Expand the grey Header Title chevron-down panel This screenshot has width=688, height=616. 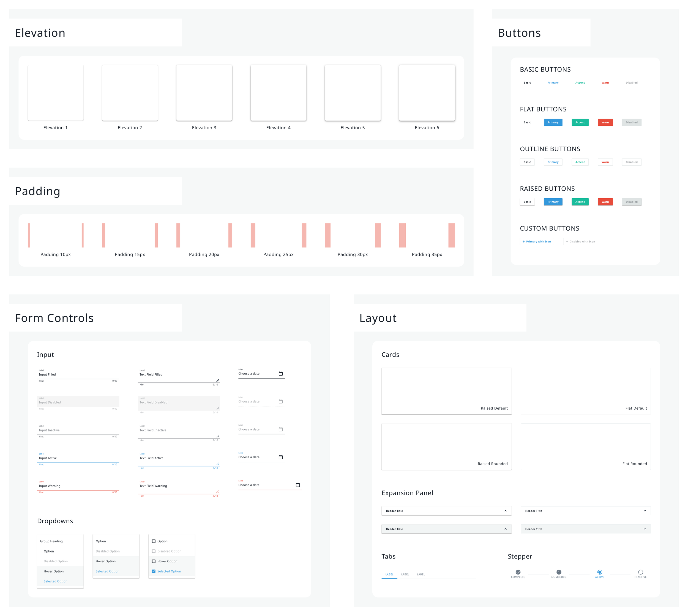tap(645, 529)
